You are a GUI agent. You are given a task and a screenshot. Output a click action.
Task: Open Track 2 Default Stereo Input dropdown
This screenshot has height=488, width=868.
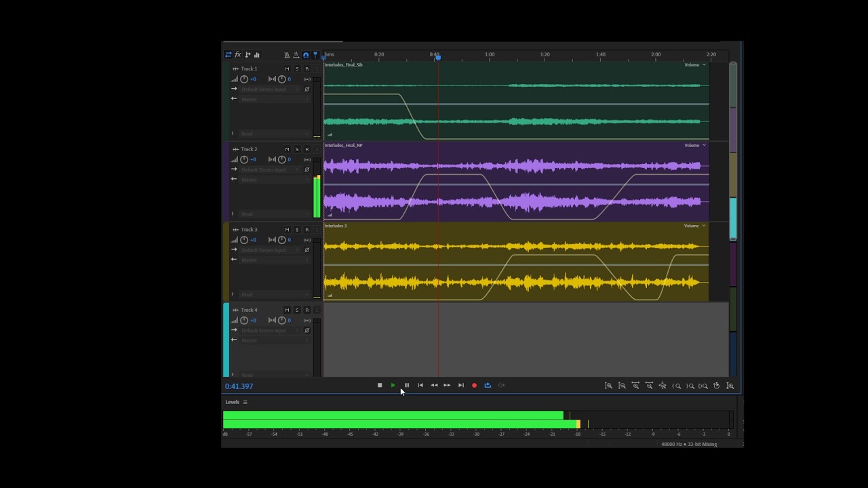tap(271, 169)
